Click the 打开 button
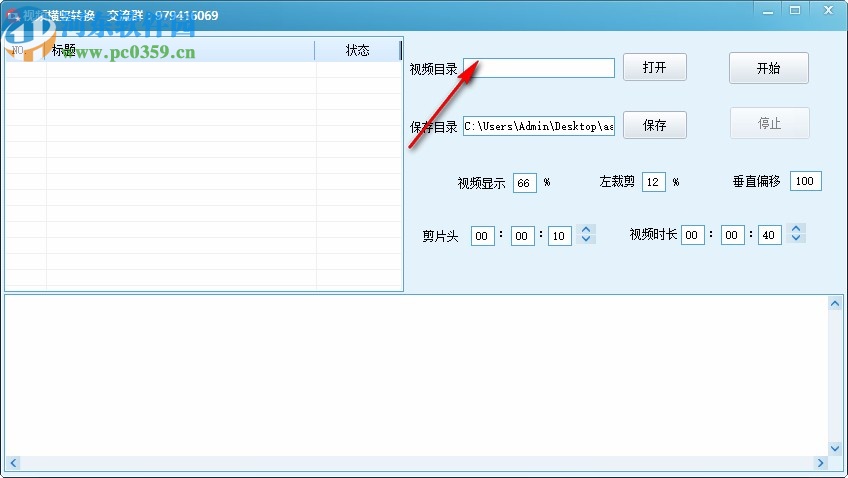This screenshot has width=848, height=478. (654, 68)
